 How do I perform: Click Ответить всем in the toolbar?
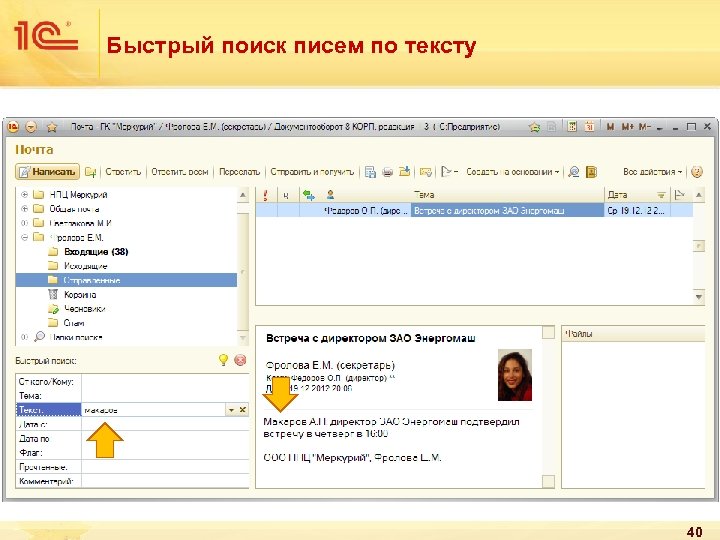point(180,172)
